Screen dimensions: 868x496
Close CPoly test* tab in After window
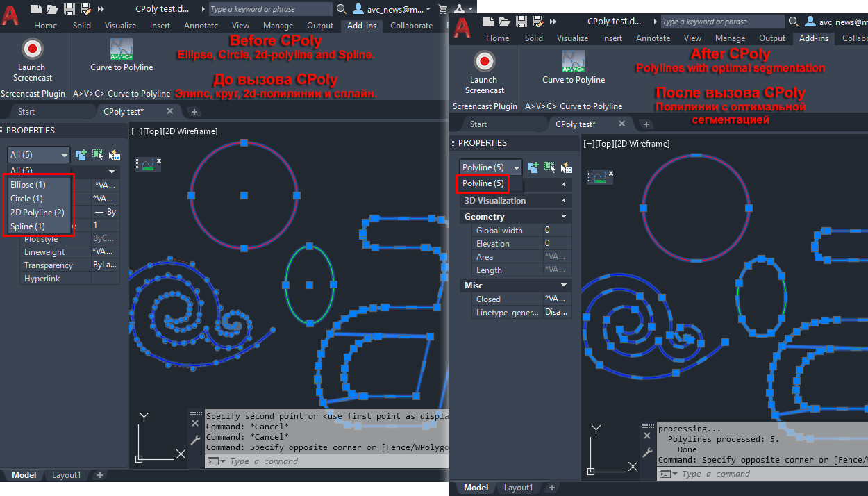click(x=622, y=124)
